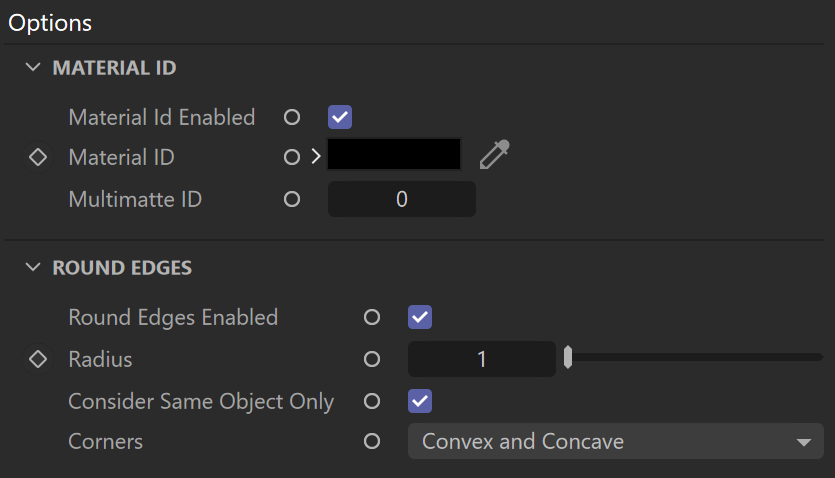Expand Material ID color chevron
Viewport: 835px width, 478px height.
tap(316, 156)
